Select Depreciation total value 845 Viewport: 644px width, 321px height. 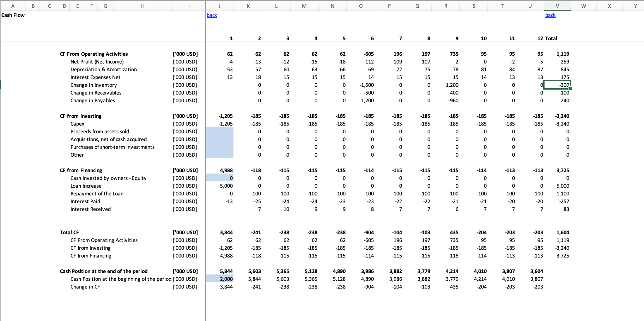coord(565,69)
